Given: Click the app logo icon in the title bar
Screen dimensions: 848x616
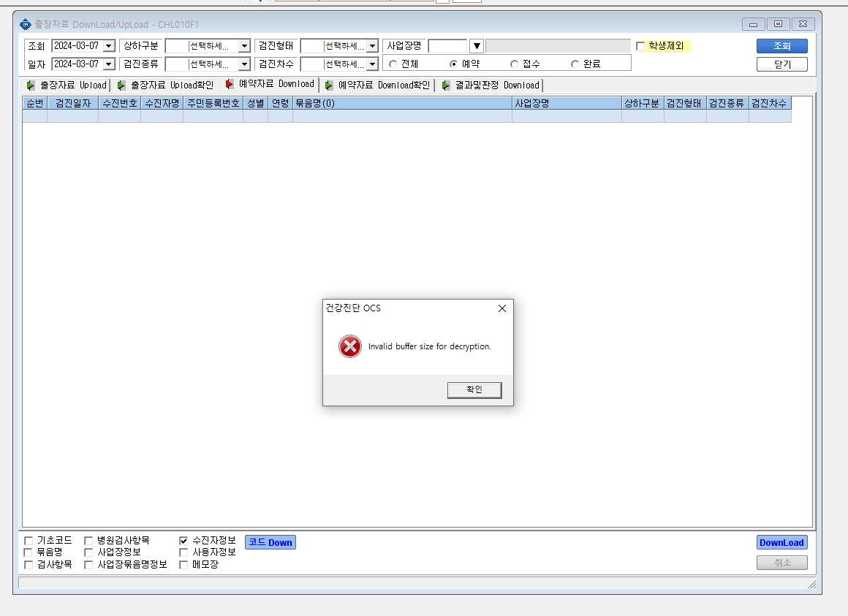Looking at the screenshot, I should coord(26,24).
